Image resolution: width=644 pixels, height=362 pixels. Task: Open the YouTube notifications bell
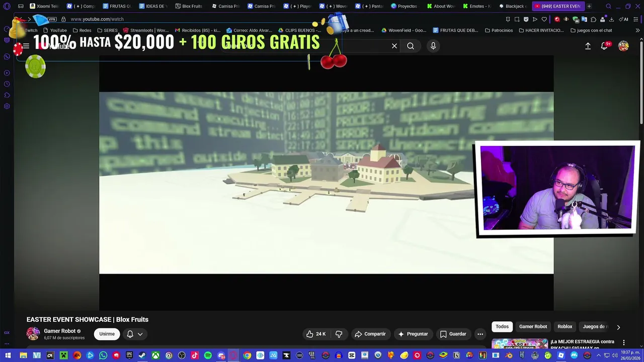[604, 46]
